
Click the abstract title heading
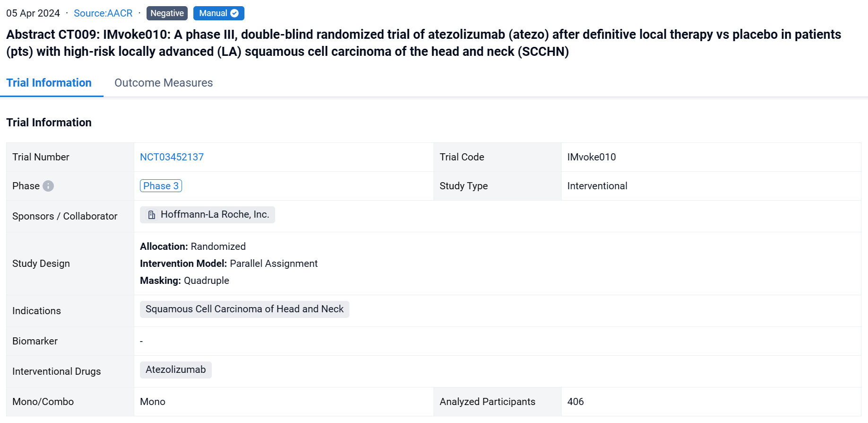pyautogui.click(x=424, y=43)
